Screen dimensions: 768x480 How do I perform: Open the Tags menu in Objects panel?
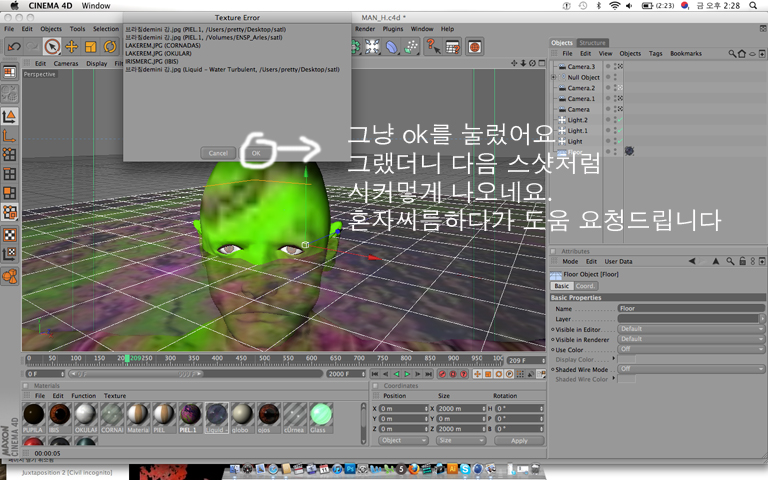pos(655,53)
